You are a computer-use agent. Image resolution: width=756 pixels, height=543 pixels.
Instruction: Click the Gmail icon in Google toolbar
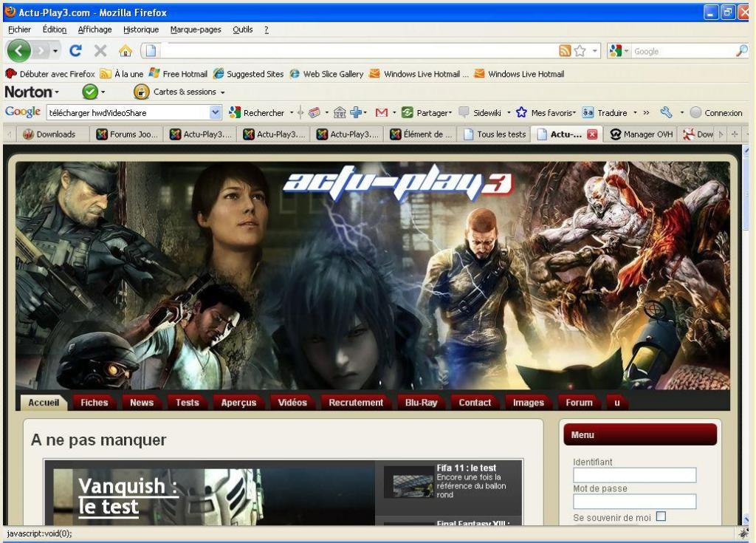[x=382, y=112]
